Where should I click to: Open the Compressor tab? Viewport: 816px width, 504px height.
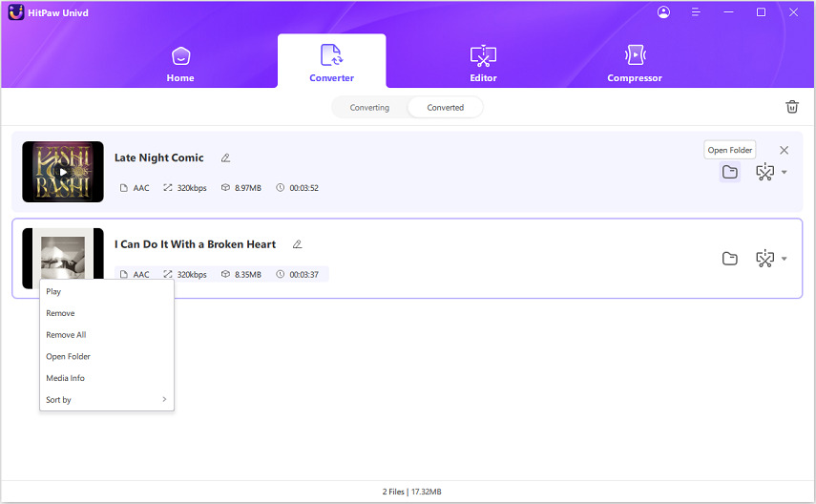(635, 64)
